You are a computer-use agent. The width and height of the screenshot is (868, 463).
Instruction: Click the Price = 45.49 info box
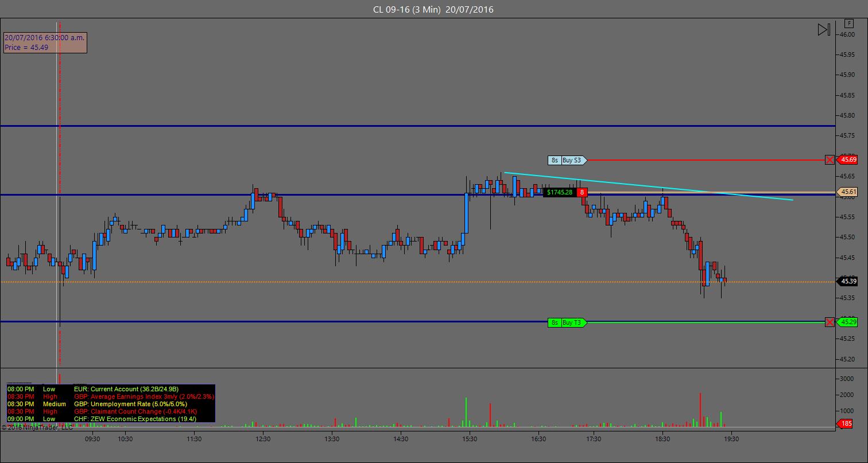click(x=45, y=42)
